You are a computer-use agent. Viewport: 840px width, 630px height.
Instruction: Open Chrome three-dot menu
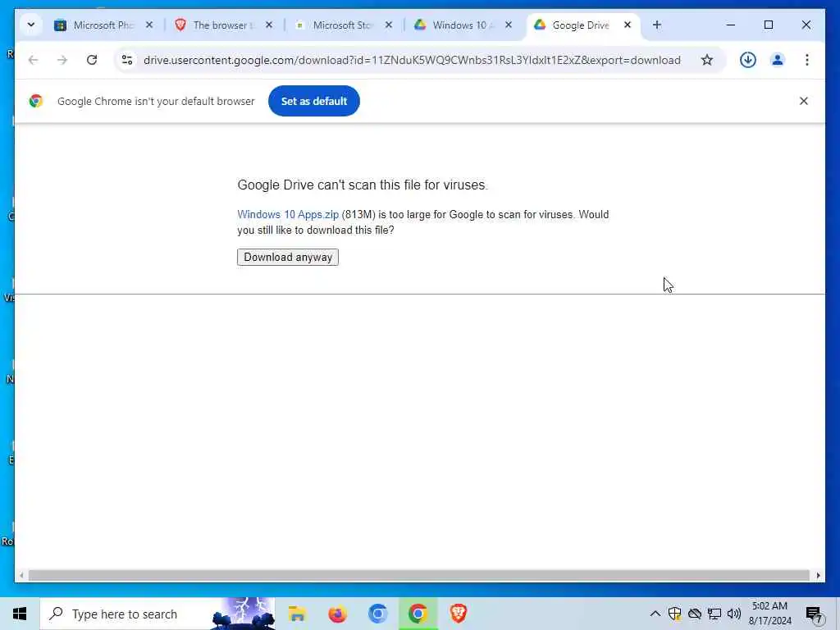807,60
